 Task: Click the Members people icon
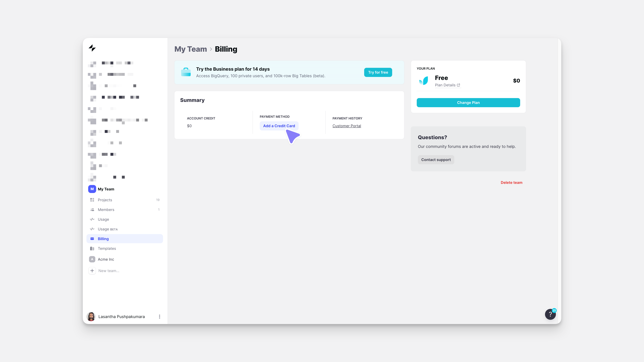click(x=92, y=209)
